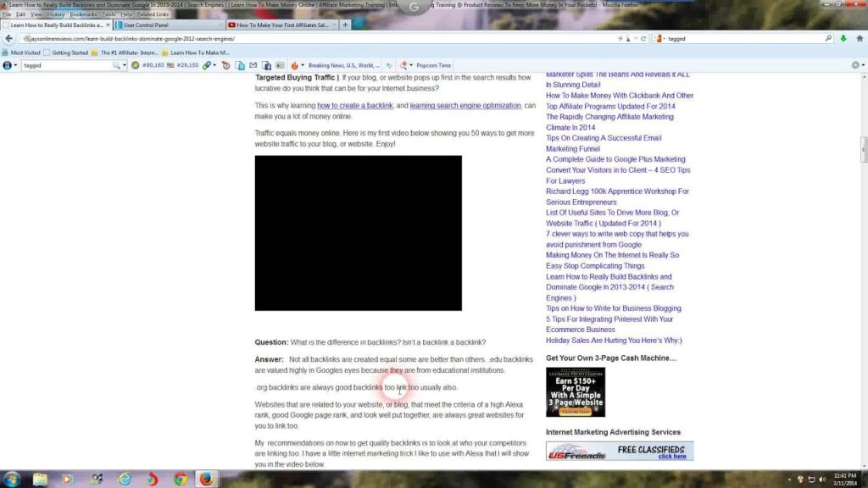Click the go arrow in the address bar
868x488 pixels.
click(620, 39)
